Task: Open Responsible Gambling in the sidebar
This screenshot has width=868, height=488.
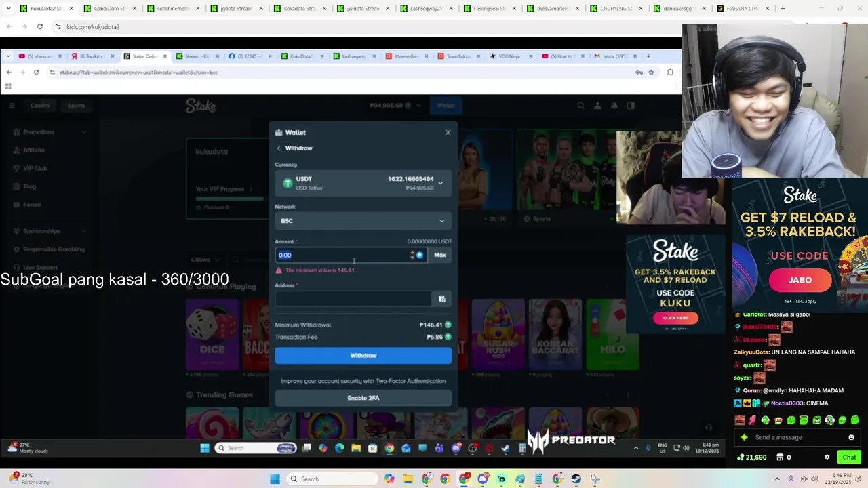Action: click(51, 249)
